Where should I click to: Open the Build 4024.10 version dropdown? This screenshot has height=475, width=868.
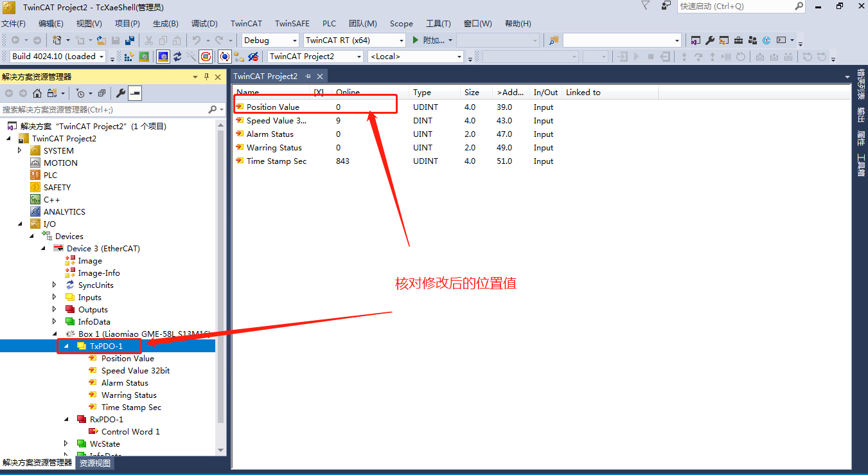pos(58,56)
